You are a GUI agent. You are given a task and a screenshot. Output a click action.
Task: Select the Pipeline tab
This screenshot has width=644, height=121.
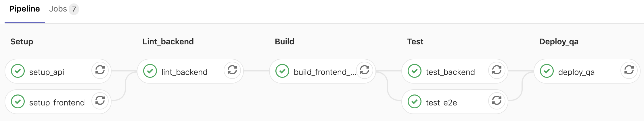coord(24,9)
